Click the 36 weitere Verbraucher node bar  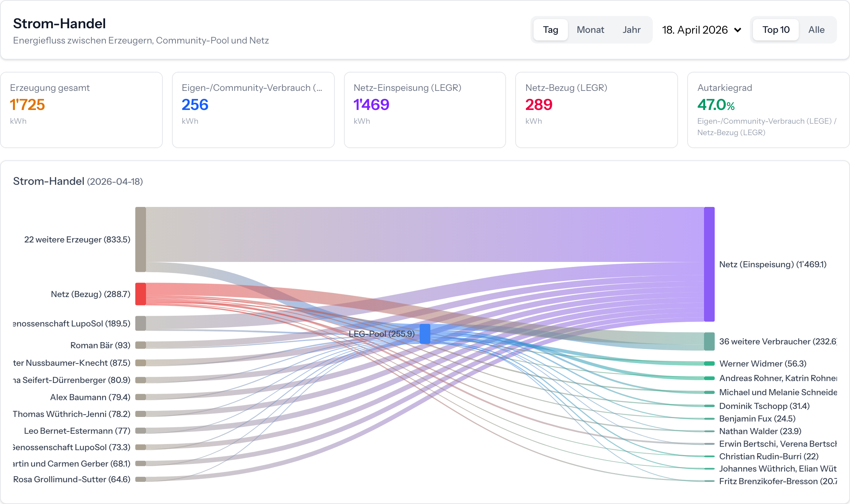click(709, 341)
